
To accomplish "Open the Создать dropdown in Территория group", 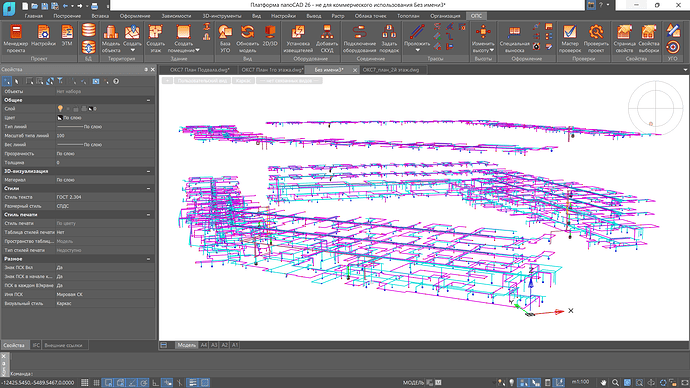I will coord(132,50).
